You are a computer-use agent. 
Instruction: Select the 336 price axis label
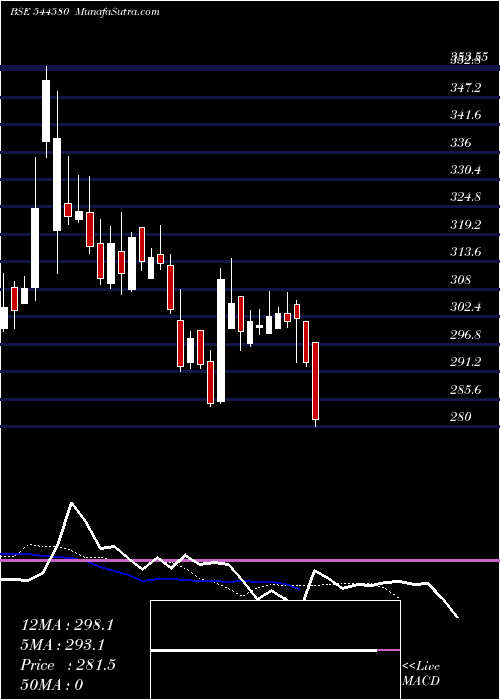click(x=461, y=143)
